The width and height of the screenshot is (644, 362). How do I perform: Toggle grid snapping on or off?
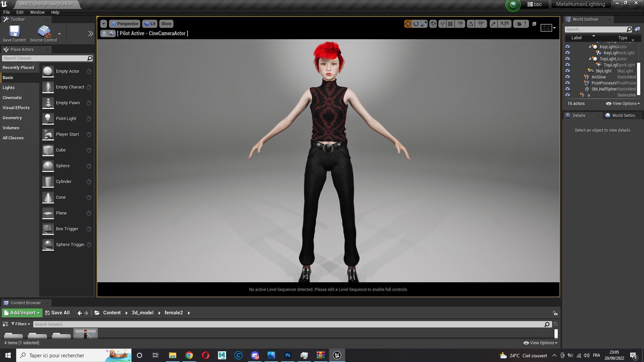click(x=450, y=24)
